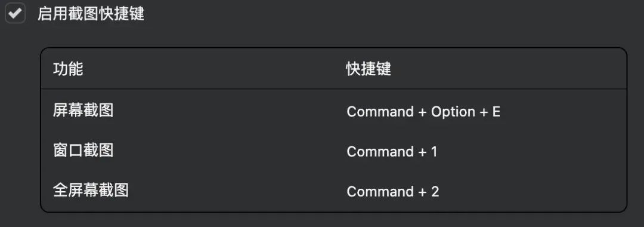Toggle the 启用截图快捷键 checkbox
Viewport: 644px width, 227px height.
coord(15,13)
